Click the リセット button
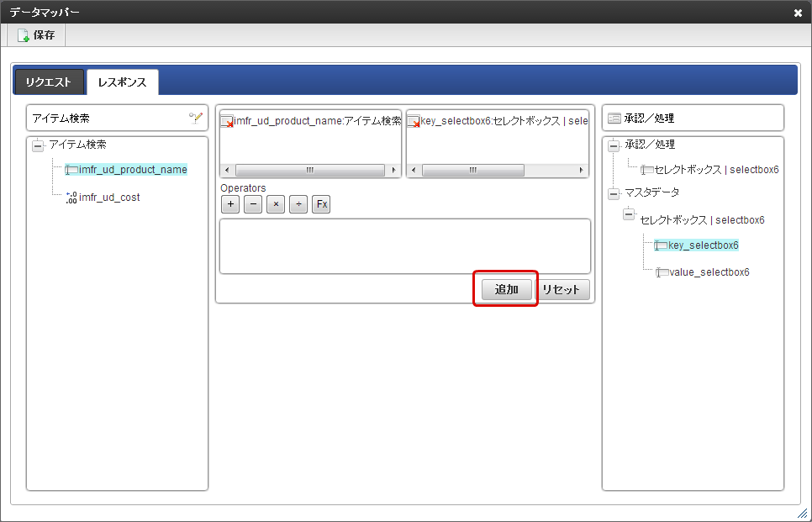The image size is (812, 522). coord(562,289)
